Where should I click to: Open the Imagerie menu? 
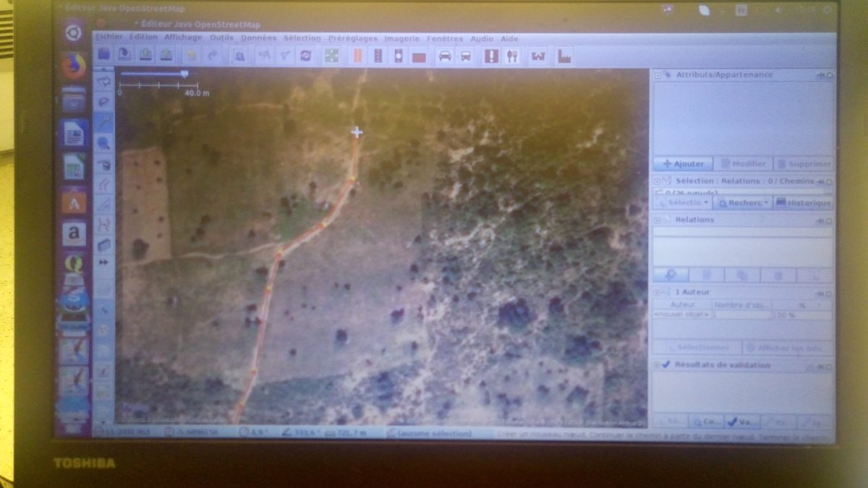point(401,38)
